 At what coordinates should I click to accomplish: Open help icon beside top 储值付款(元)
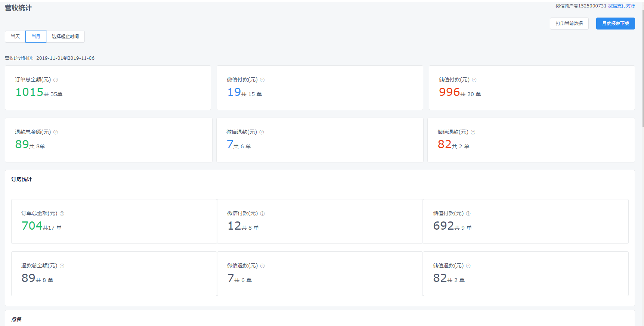pyautogui.click(x=474, y=80)
